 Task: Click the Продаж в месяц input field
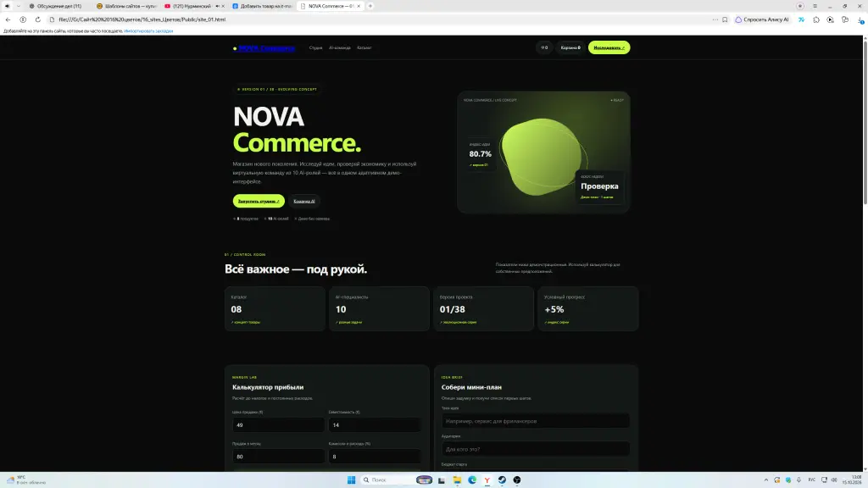(x=278, y=457)
